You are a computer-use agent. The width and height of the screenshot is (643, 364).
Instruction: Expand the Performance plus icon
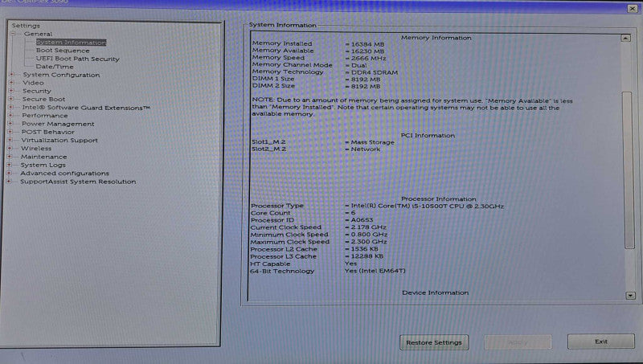[11, 115]
